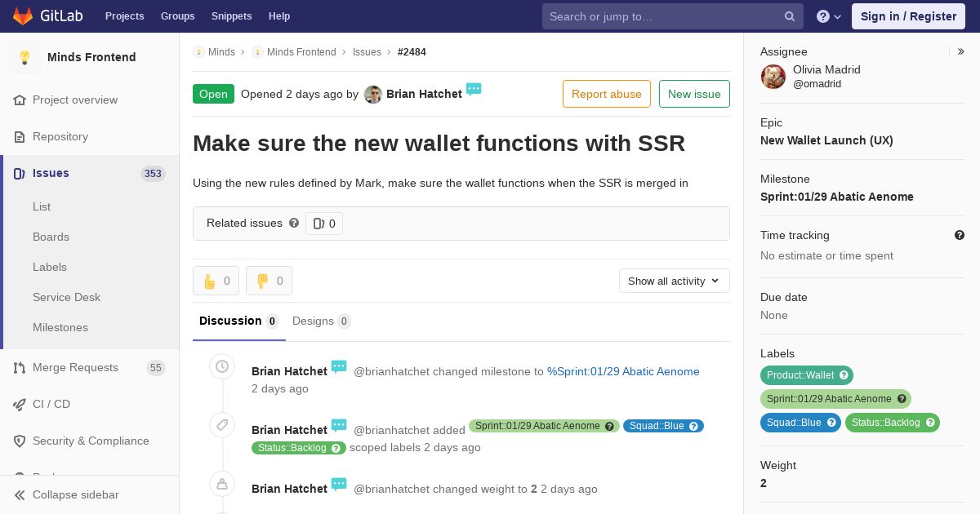Click the search magnifier icon
Screen dimensions: 980x514
point(790,16)
